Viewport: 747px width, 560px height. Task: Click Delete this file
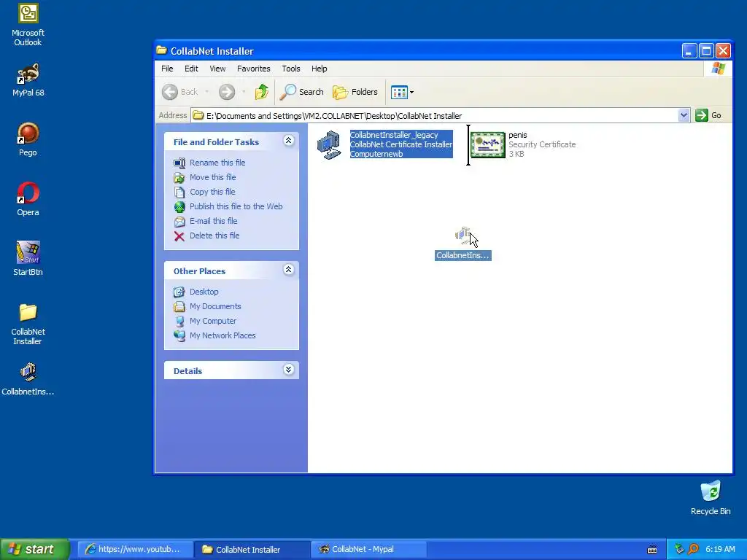(214, 236)
